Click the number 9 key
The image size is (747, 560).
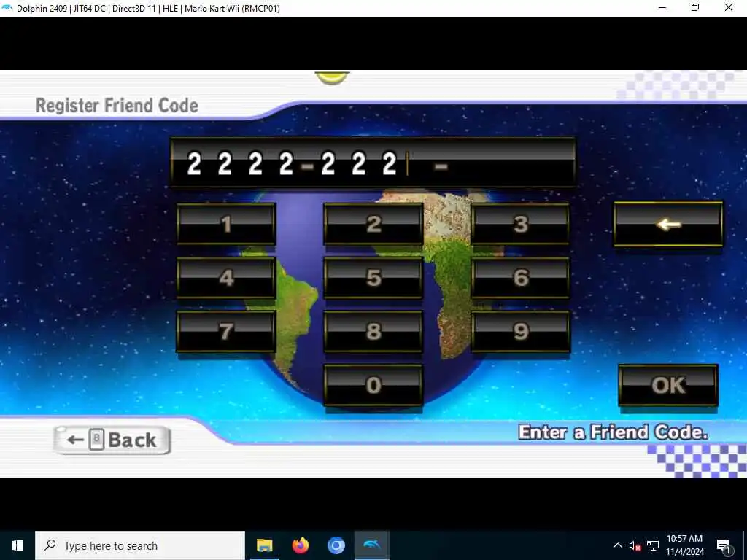pos(521,332)
